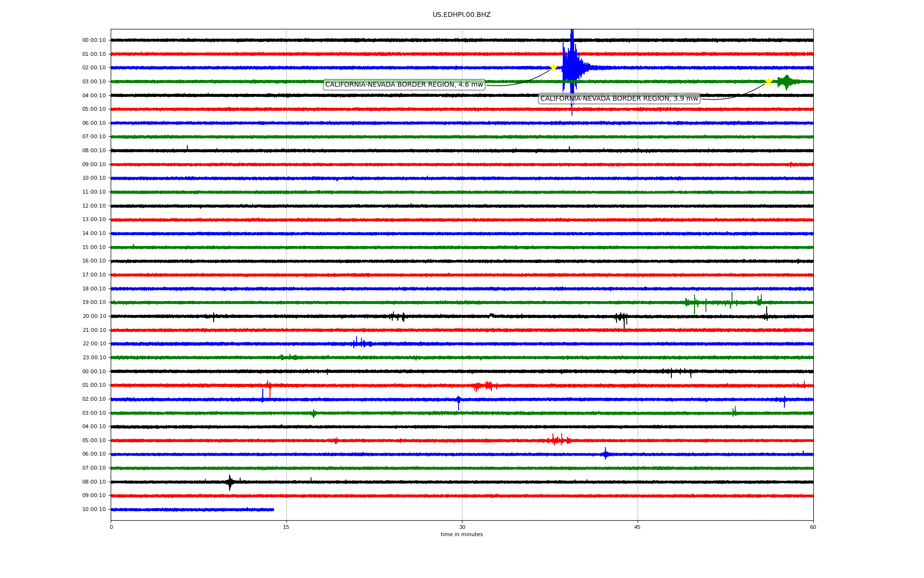Click the plot title US.EDHPI.00.BHZ
924x578 pixels.
pyautogui.click(x=462, y=15)
